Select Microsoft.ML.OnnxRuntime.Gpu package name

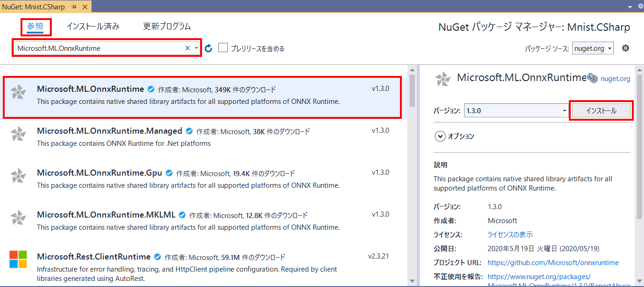click(99, 173)
